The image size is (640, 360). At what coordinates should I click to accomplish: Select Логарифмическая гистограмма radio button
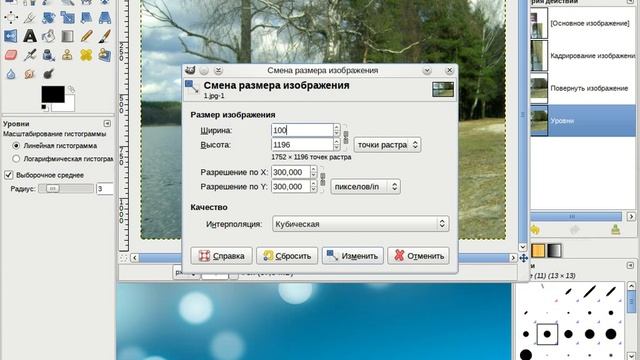(x=16, y=159)
